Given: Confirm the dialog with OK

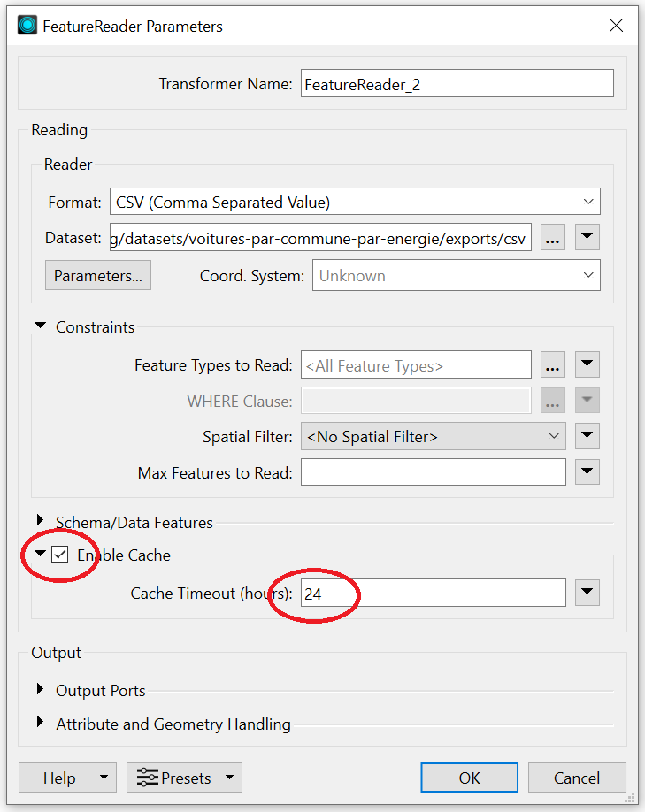Looking at the screenshot, I should [x=470, y=778].
